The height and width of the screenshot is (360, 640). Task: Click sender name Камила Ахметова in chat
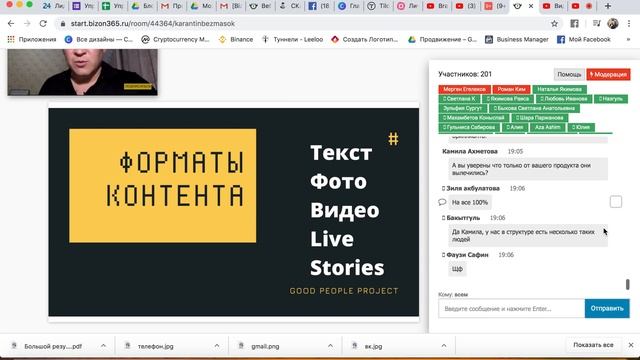470,151
